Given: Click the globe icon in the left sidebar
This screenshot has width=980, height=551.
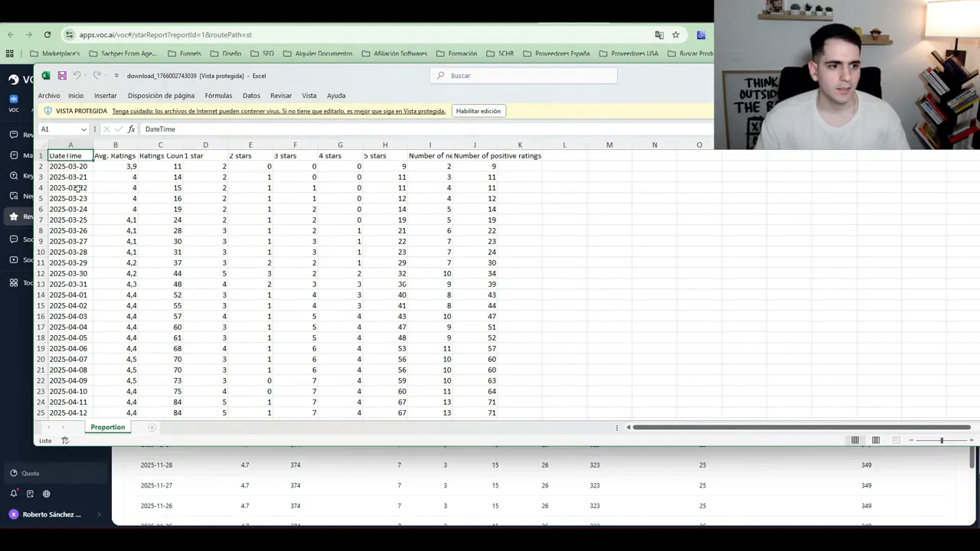Looking at the screenshot, I should 47,494.
